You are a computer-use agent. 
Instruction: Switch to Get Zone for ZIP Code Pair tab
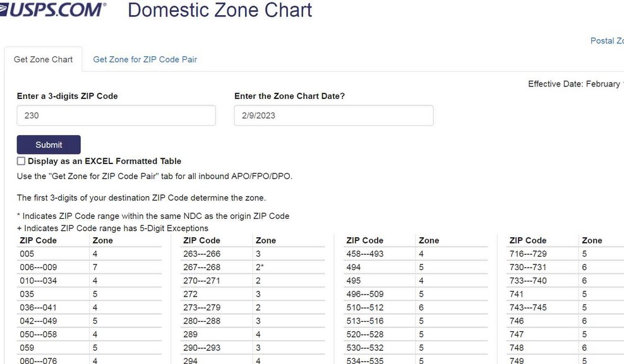(145, 59)
